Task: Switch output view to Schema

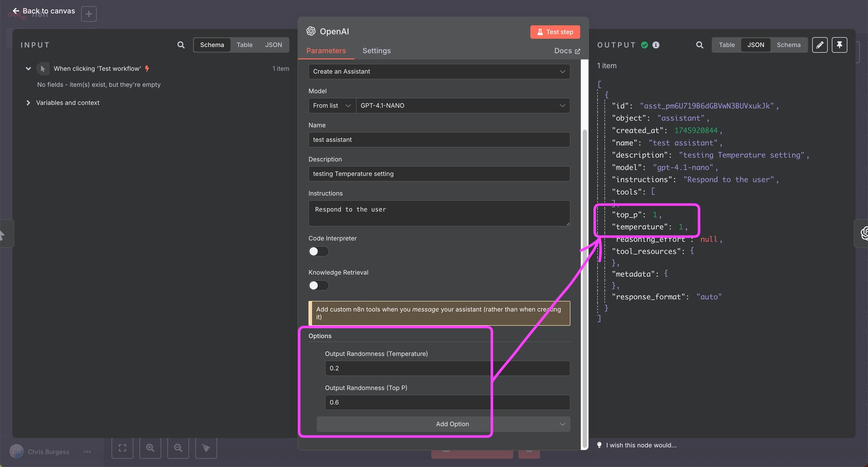Action: coord(788,45)
